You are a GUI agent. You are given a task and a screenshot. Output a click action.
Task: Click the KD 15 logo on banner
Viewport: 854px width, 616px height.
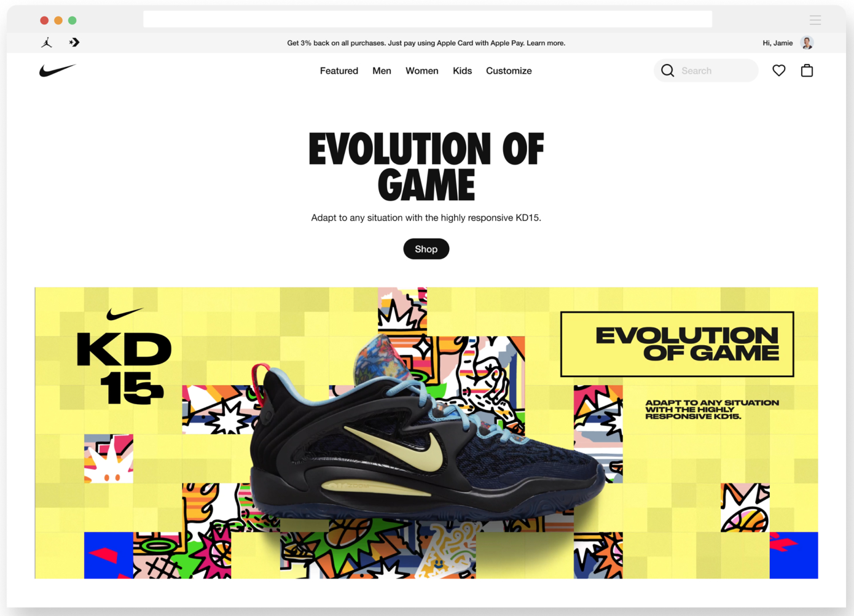click(x=124, y=356)
